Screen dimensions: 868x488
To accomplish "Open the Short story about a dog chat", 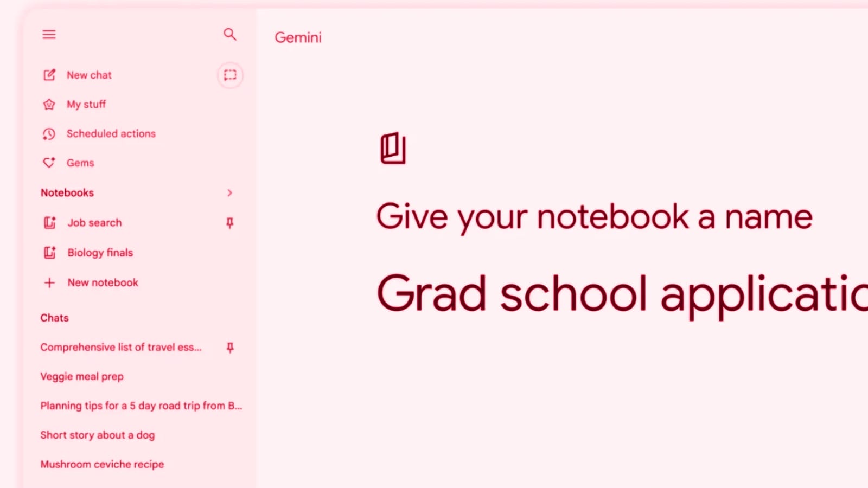I will (x=98, y=435).
